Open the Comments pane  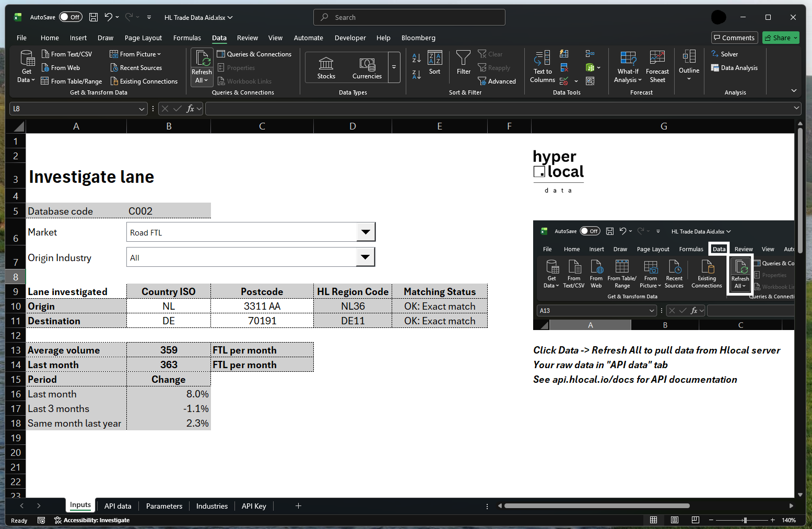734,38
